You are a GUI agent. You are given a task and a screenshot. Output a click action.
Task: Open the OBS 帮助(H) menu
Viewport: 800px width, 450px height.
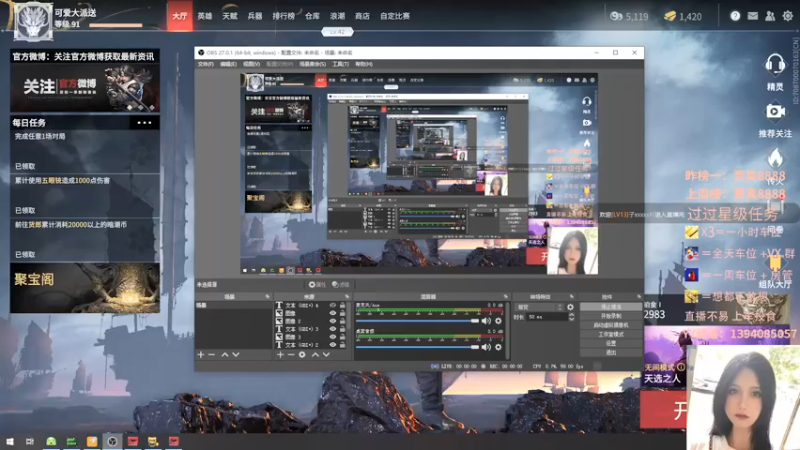coord(364,64)
